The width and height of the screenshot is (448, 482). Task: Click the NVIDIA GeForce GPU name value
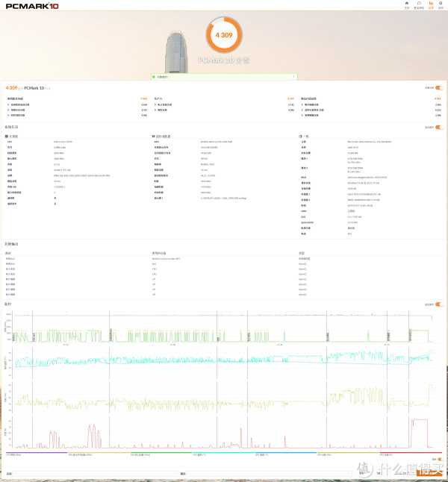(x=217, y=142)
